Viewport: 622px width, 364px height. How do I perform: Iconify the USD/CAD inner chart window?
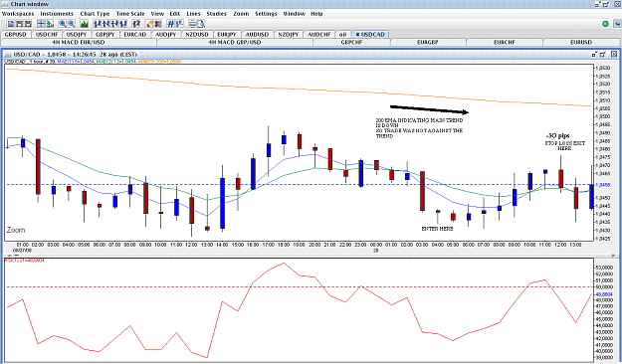point(594,54)
